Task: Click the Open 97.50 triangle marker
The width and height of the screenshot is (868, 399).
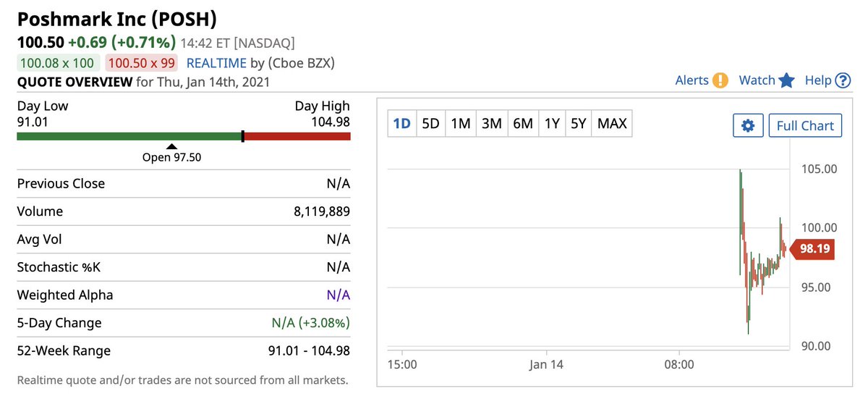Action: (x=171, y=146)
